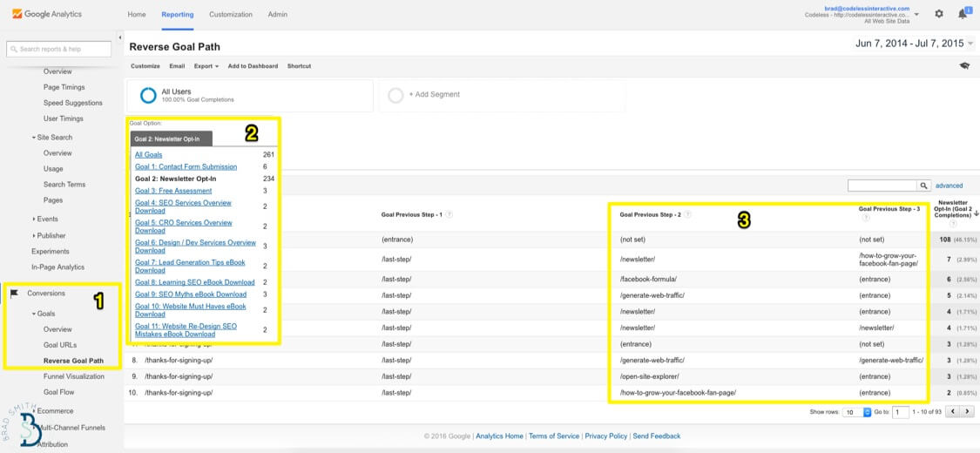Open the settings gear icon
Viewport: 980px width, 453px height.
939,14
